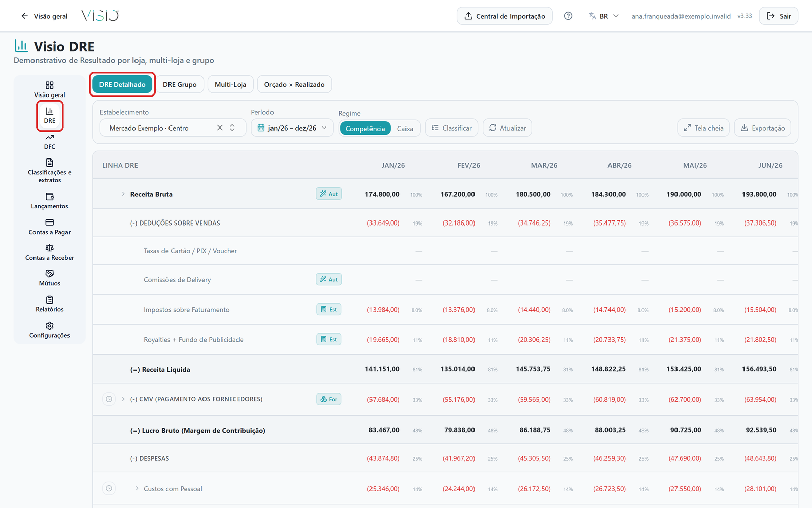Go to Lançamentos in the sidebar

tap(49, 201)
